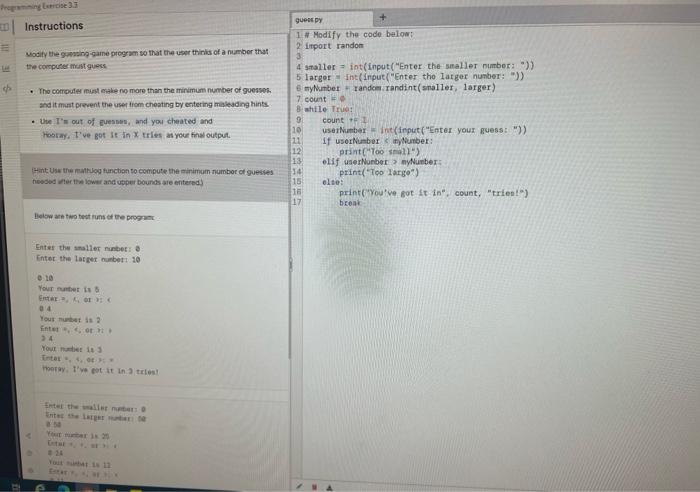This screenshot has width=700, height=492.
Task: Click the 'if userNumber < myNumber:' line
Action: click(x=378, y=141)
